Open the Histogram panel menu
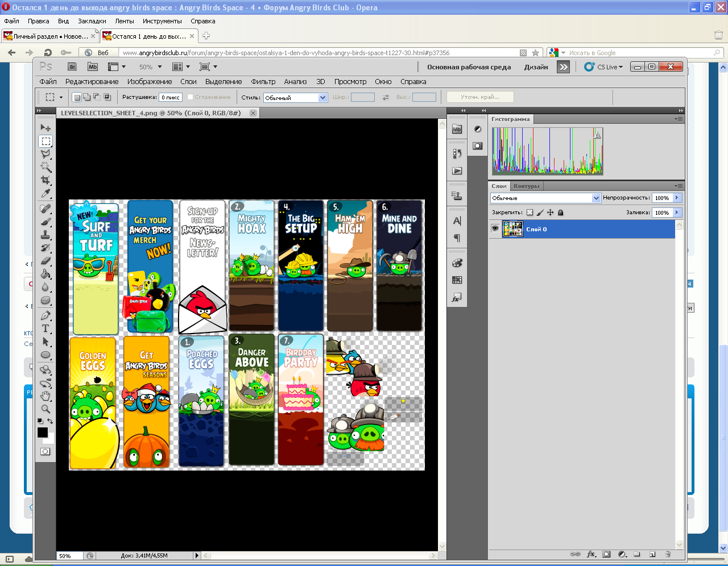The image size is (728, 566). point(679,119)
